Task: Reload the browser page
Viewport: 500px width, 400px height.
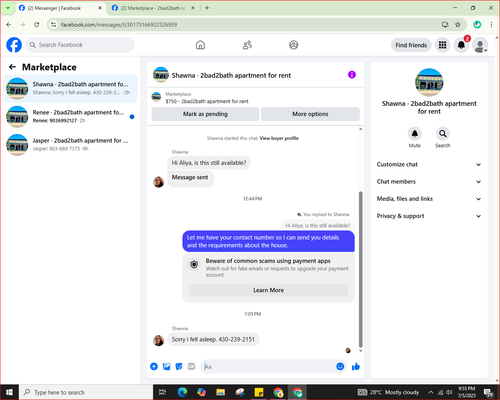Action: pos(37,25)
